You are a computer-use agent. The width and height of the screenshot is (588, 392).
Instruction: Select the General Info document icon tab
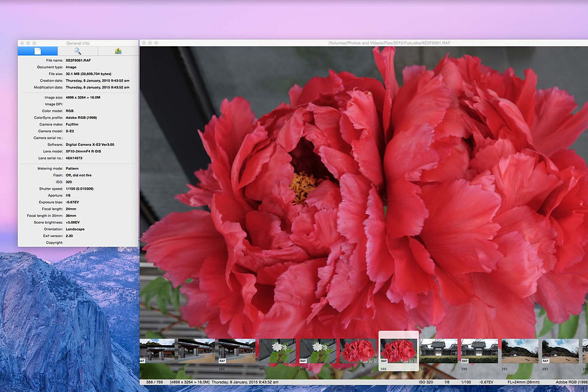pos(37,51)
